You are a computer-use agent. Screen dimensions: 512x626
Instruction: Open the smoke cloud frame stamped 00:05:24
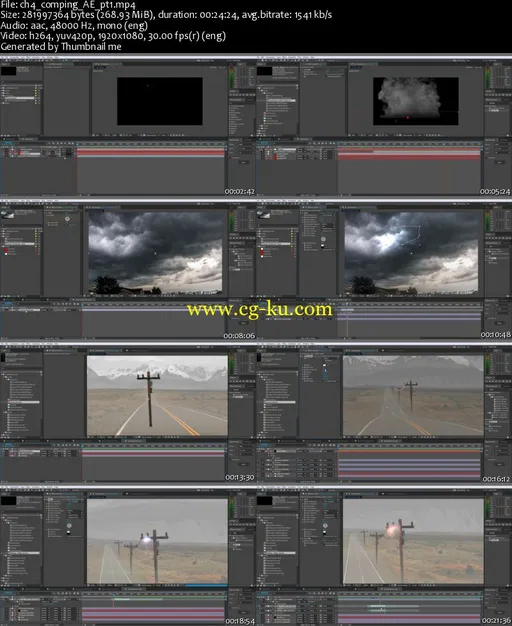click(x=384, y=128)
